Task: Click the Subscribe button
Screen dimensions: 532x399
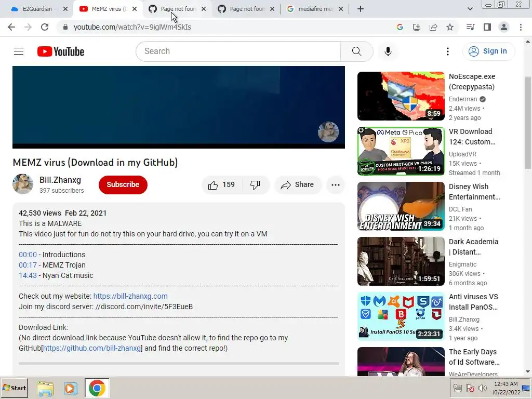Action: pos(123,185)
